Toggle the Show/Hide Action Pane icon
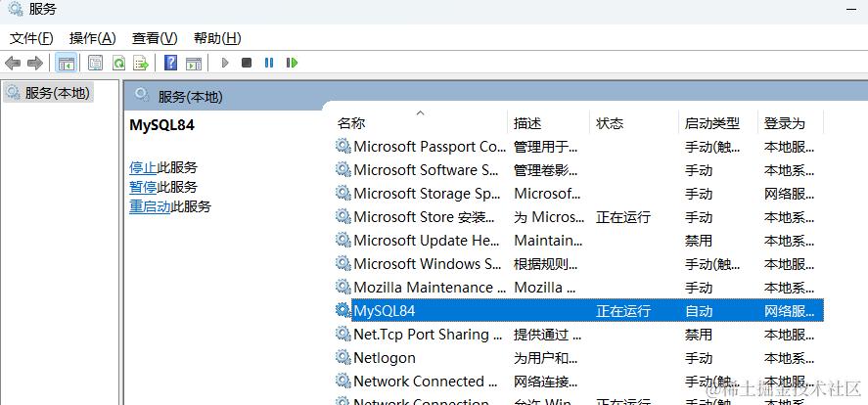This screenshot has height=405, width=868. coord(194,63)
